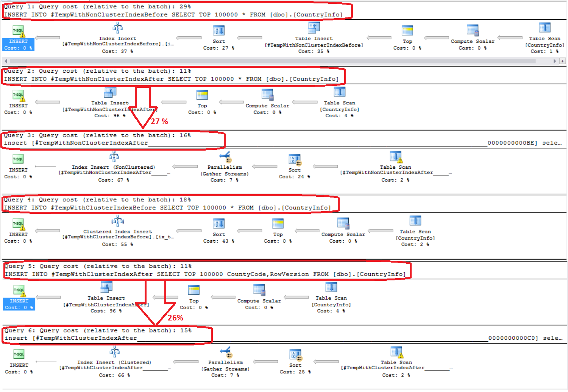568x392 pixels.
Task: Click the INSERT INTO #TempWithClusterIndexAfter statement text
Action: point(205,274)
